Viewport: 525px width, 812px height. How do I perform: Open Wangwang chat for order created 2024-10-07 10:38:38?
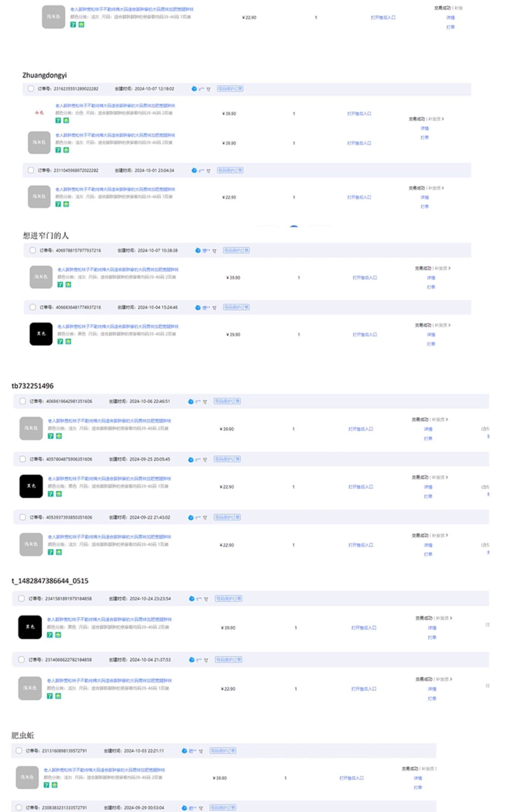(x=198, y=250)
